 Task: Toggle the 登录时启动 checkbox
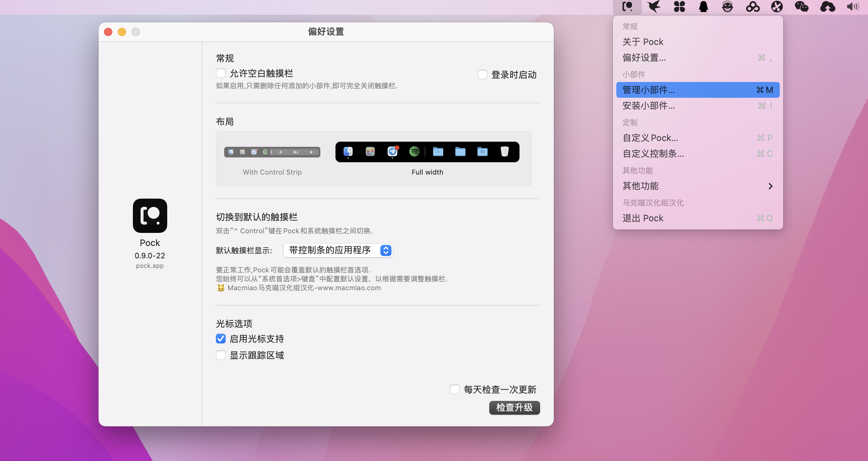click(482, 74)
